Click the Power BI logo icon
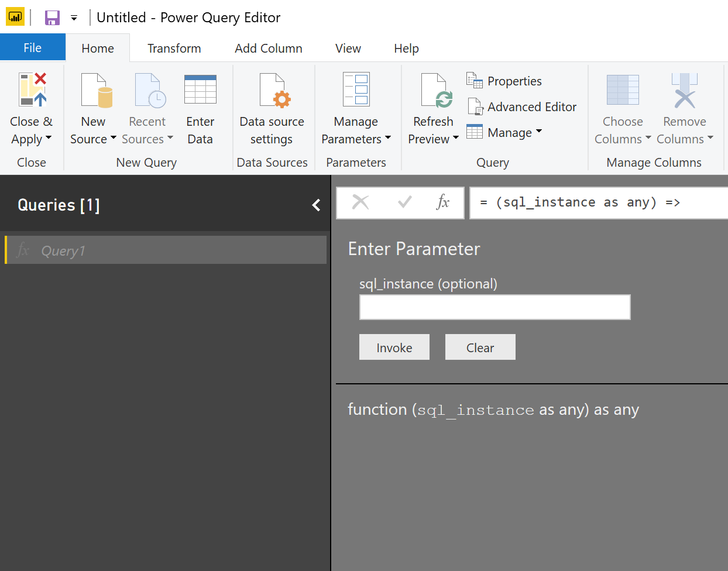Screen dimensions: 728x571 tap(15, 17)
